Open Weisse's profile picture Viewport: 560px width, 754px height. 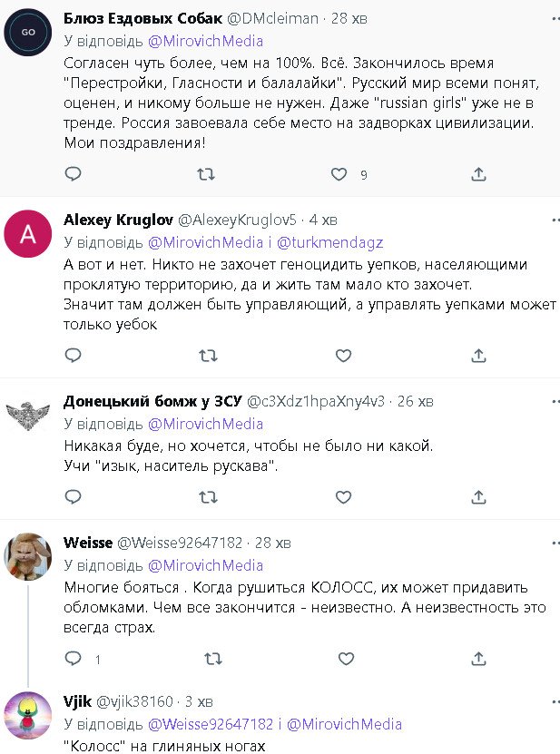(x=28, y=556)
